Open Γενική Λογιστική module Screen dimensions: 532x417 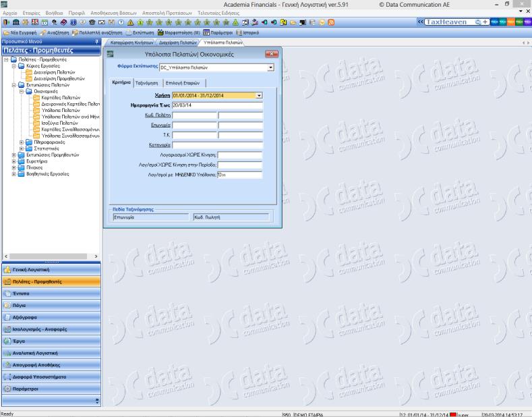tap(51, 270)
